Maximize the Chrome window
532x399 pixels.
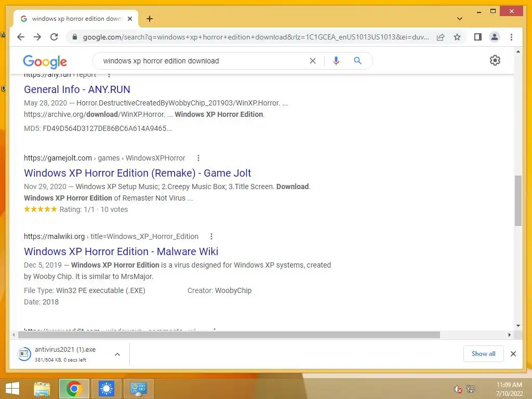pos(493,11)
